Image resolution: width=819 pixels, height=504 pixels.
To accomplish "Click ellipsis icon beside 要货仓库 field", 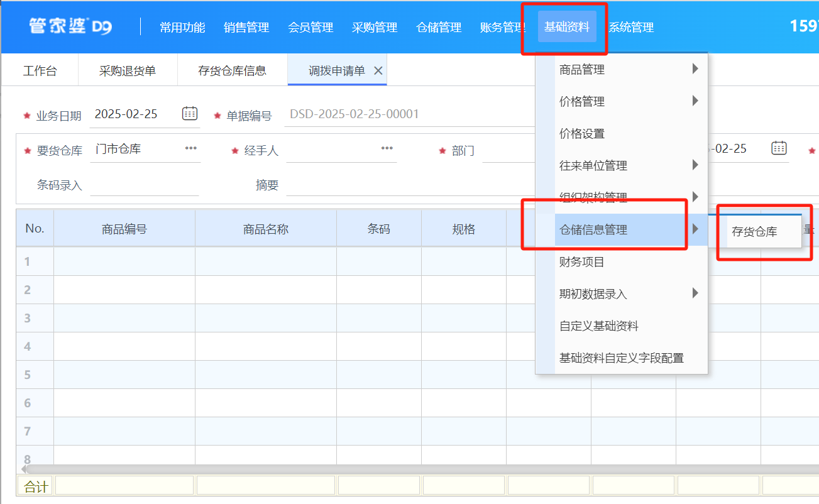I will [190, 149].
